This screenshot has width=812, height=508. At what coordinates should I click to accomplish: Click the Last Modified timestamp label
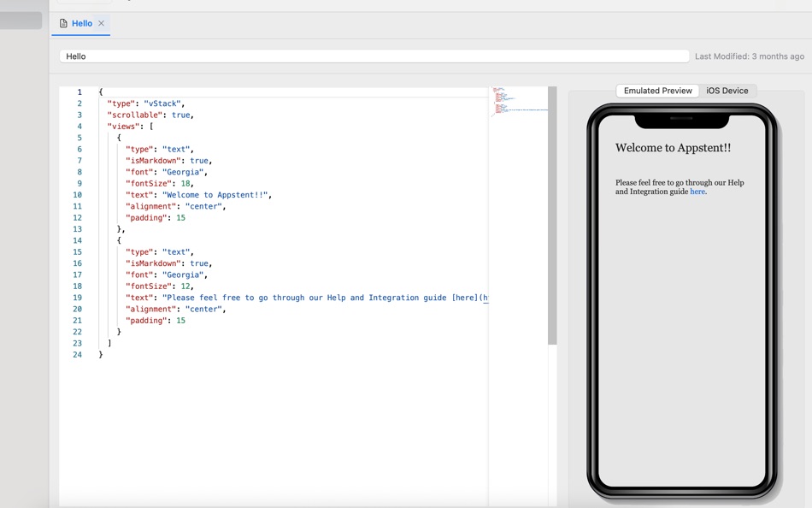point(750,56)
